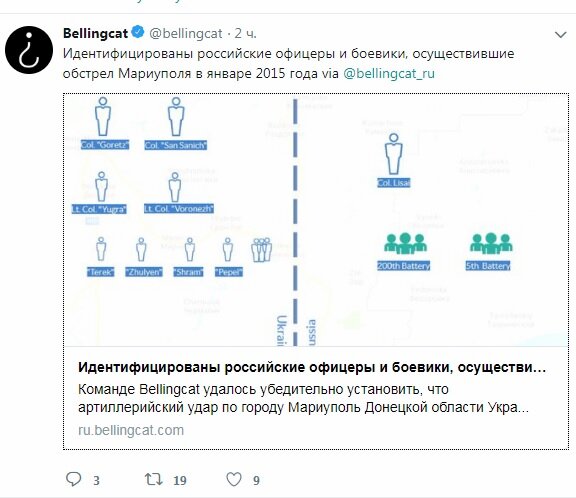Expand the tweet options chevron
This screenshot has height=498, width=576.
click(x=561, y=35)
